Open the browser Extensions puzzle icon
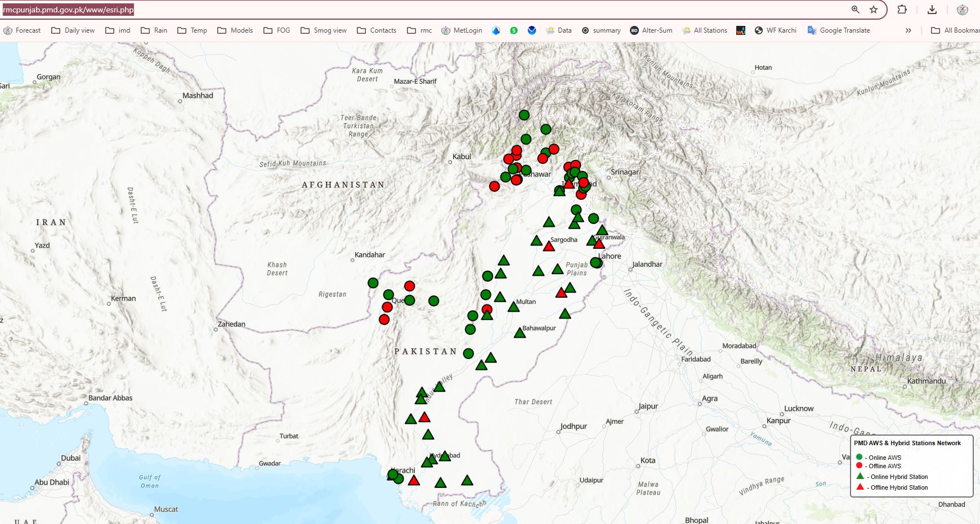 click(x=902, y=10)
